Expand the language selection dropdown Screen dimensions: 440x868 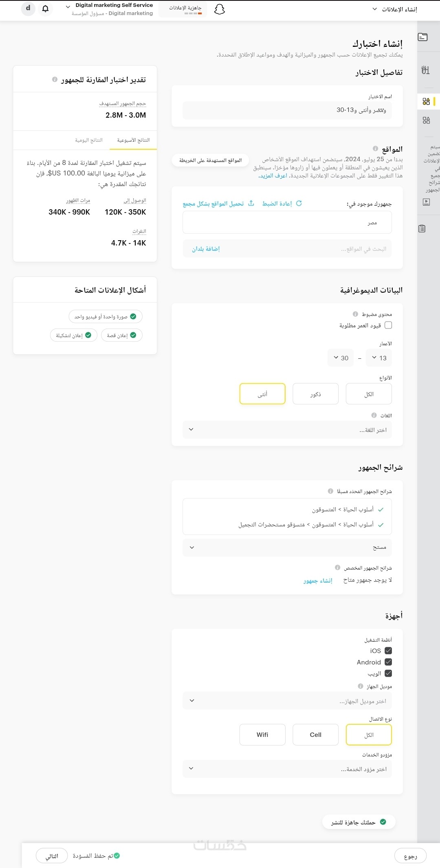click(x=287, y=430)
